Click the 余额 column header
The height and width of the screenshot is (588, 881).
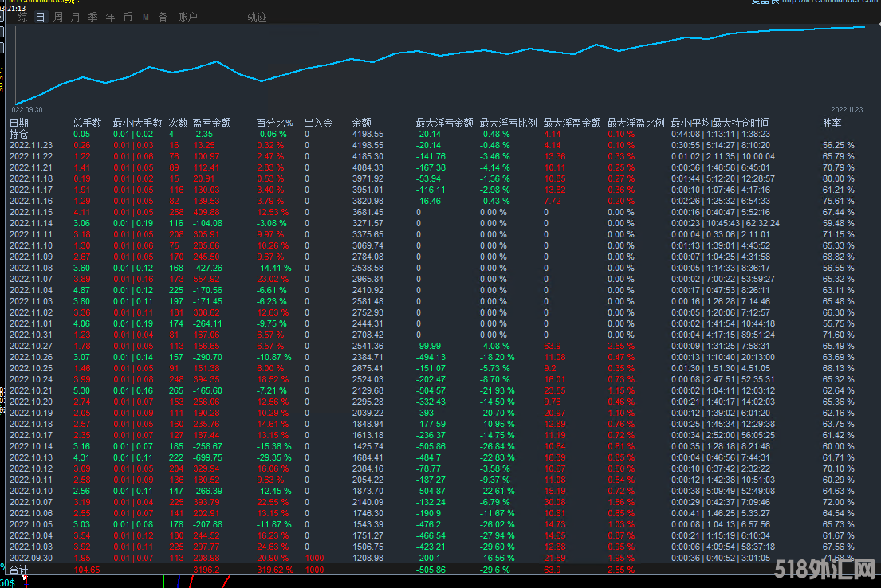click(x=361, y=123)
